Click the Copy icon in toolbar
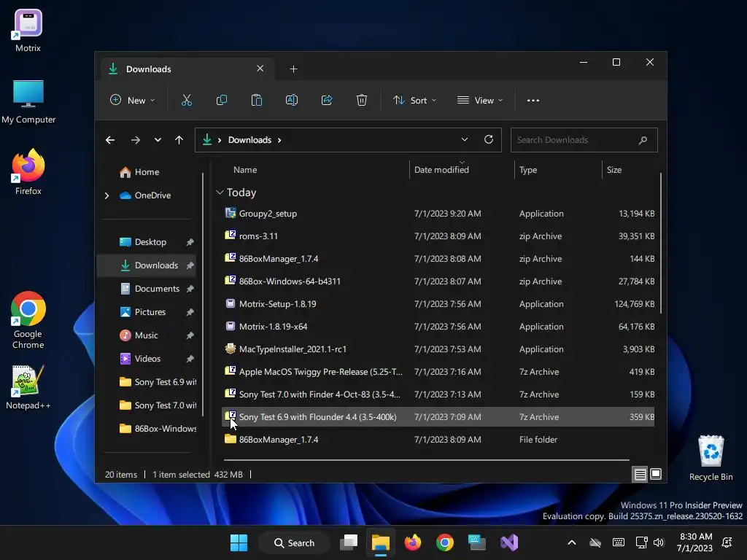The image size is (747, 560). pyautogui.click(x=222, y=100)
